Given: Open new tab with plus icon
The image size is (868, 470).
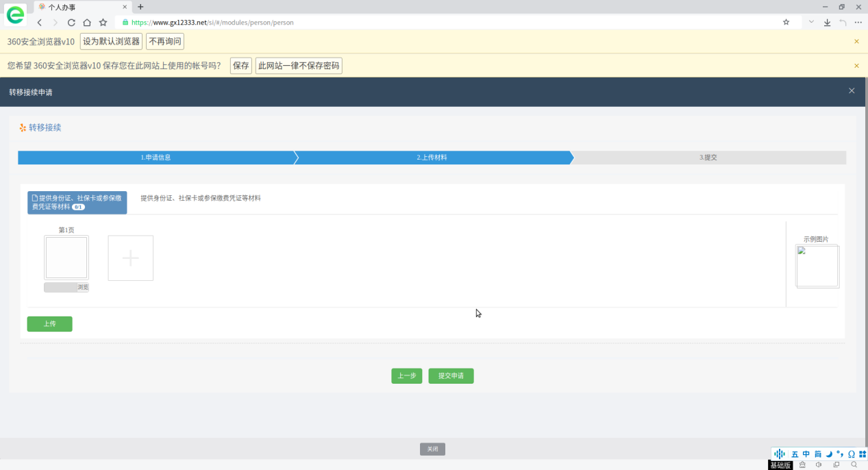Looking at the screenshot, I should pyautogui.click(x=140, y=7).
